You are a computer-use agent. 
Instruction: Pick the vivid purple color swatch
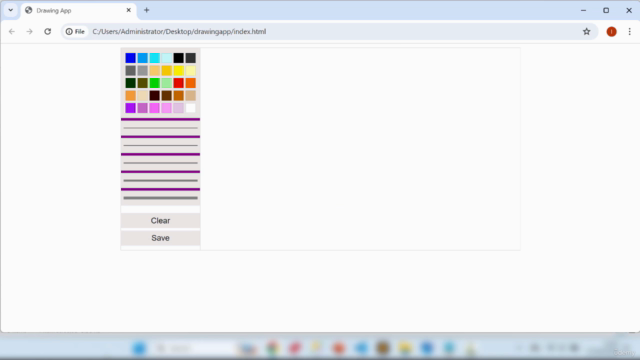(x=131, y=108)
